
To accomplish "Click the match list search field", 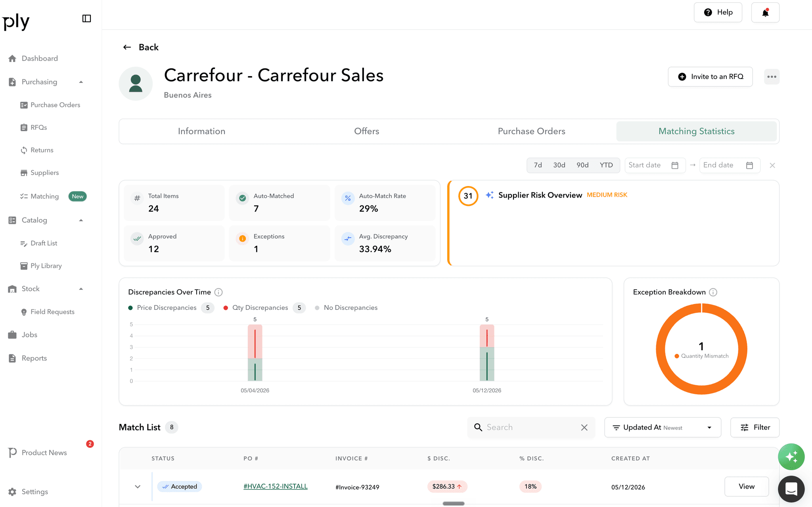I will (x=531, y=427).
